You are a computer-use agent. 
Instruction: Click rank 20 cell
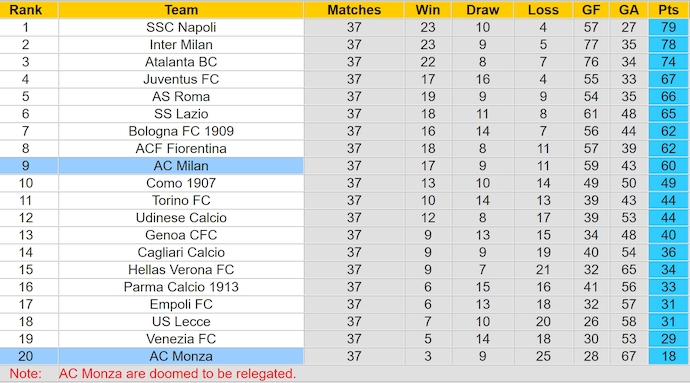[26, 356]
